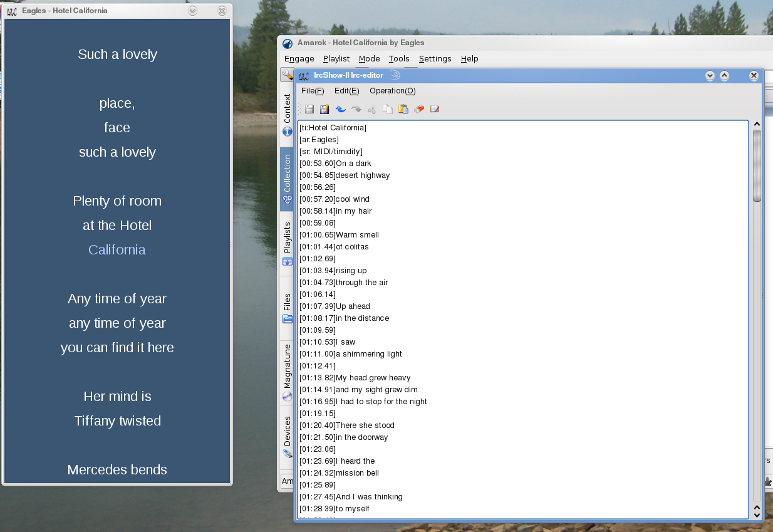Viewport: 773px width, 532px height.
Task: Click the notepad-with-pencil edit icon
Action: pos(435,109)
